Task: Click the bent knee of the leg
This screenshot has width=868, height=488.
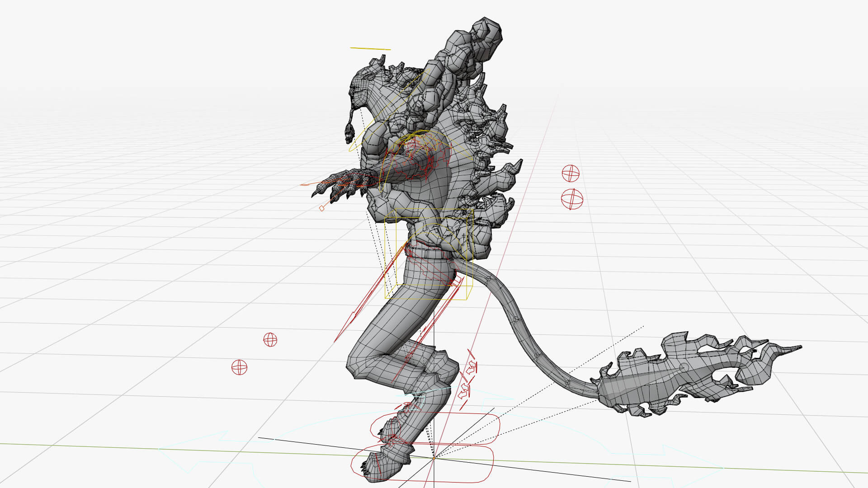Action: tap(359, 364)
